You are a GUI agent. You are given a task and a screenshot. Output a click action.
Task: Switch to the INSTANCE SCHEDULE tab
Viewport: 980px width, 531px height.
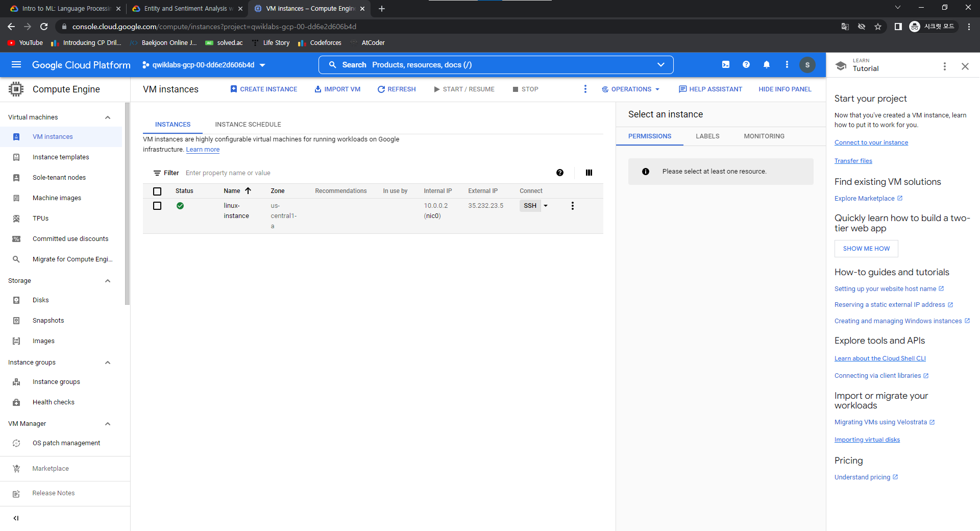pyautogui.click(x=248, y=124)
